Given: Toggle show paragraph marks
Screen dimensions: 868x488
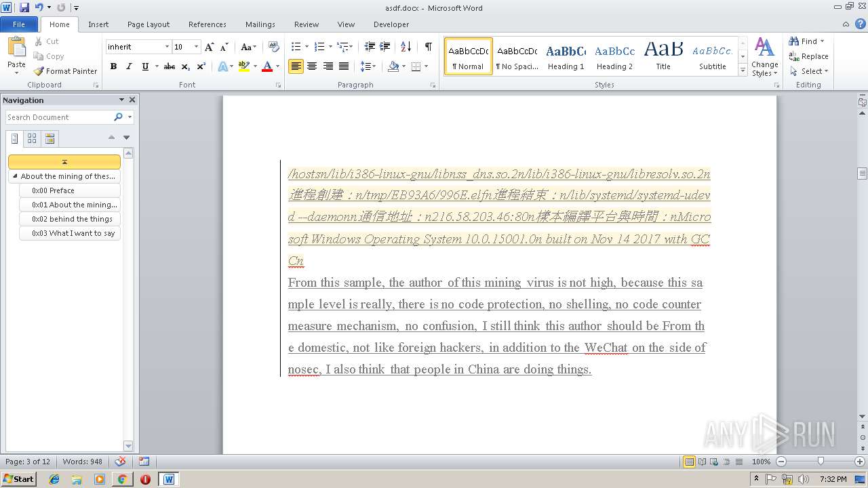Looking at the screenshot, I should [x=429, y=47].
